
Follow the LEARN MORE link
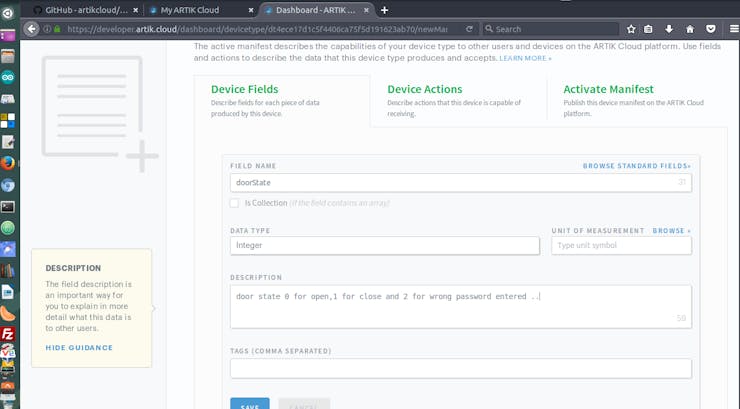point(525,58)
